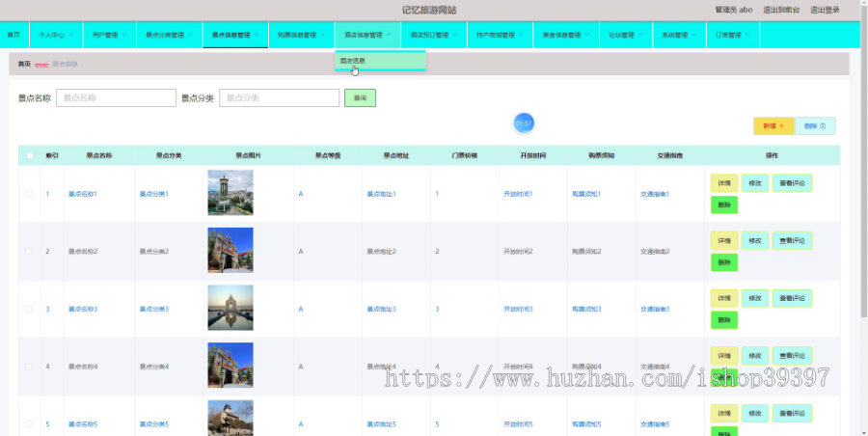
Task: Click 修改 for row 景点名称4
Action: (755, 356)
